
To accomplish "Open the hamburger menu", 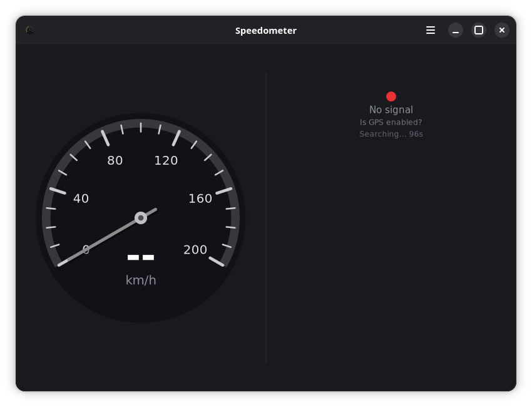I will click(430, 30).
